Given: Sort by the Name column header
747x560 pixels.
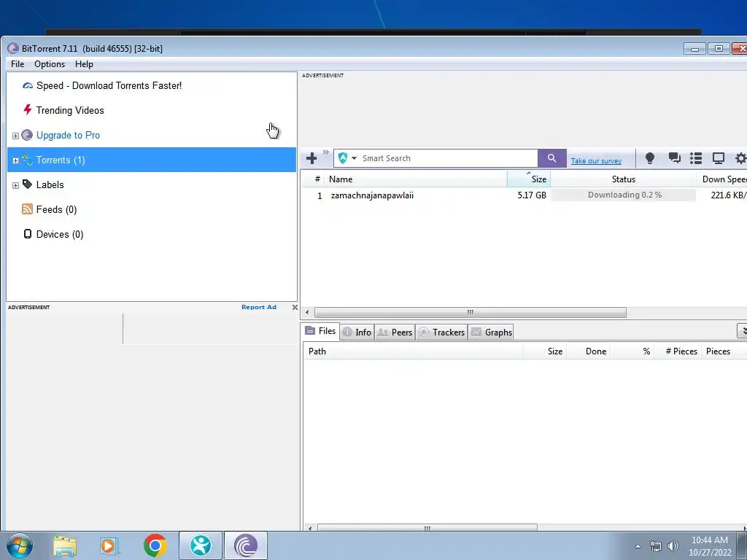Looking at the screenshot, I should click(x=416, y=179).
